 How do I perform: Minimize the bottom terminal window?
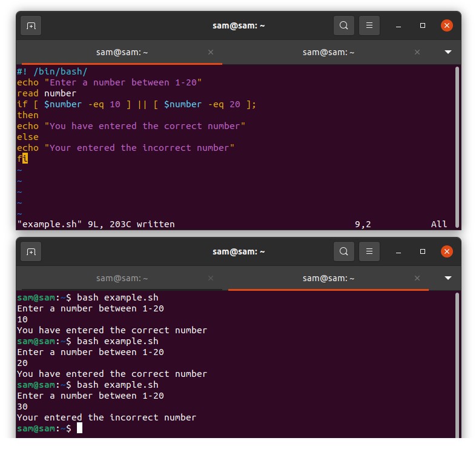click(398, 251)
